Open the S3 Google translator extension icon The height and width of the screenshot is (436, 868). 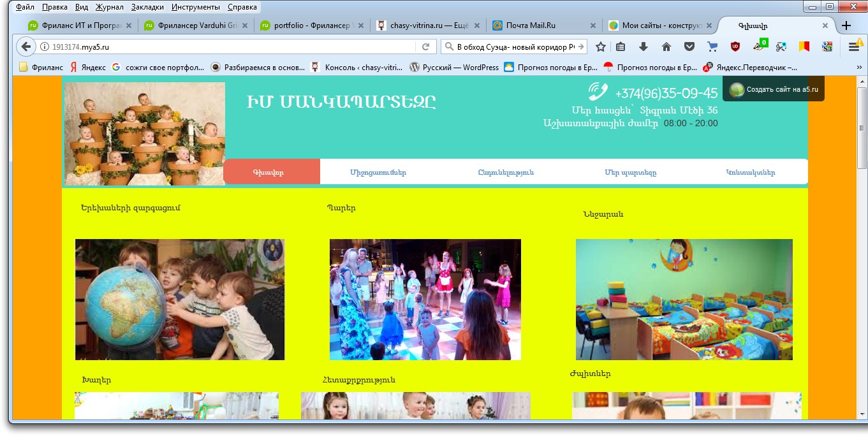point(827,47)
